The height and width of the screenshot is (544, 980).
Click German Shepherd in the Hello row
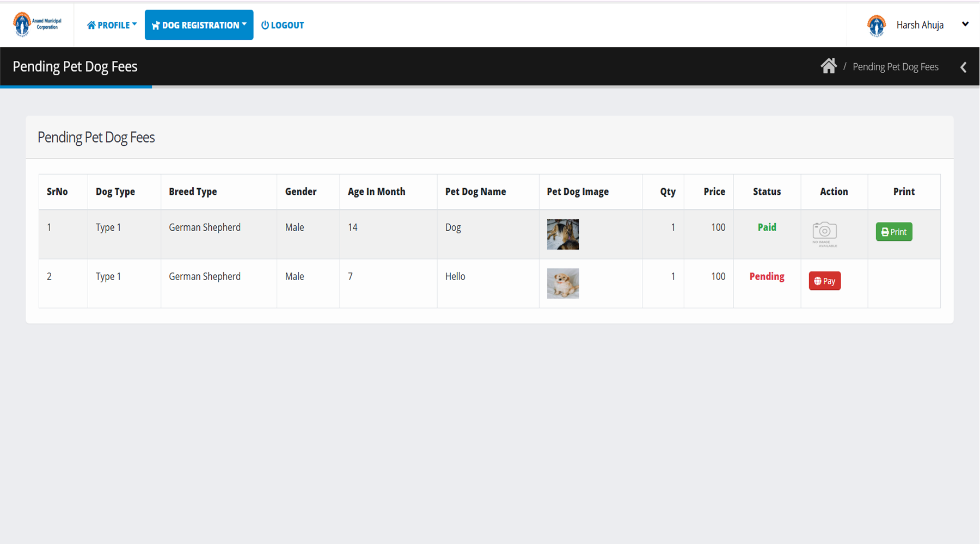(205, 276)
